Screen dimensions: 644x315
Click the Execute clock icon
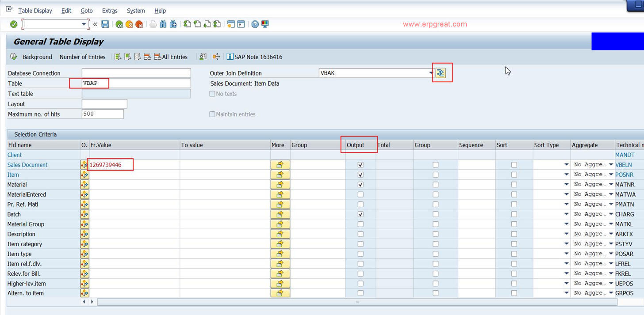point(14,57)
